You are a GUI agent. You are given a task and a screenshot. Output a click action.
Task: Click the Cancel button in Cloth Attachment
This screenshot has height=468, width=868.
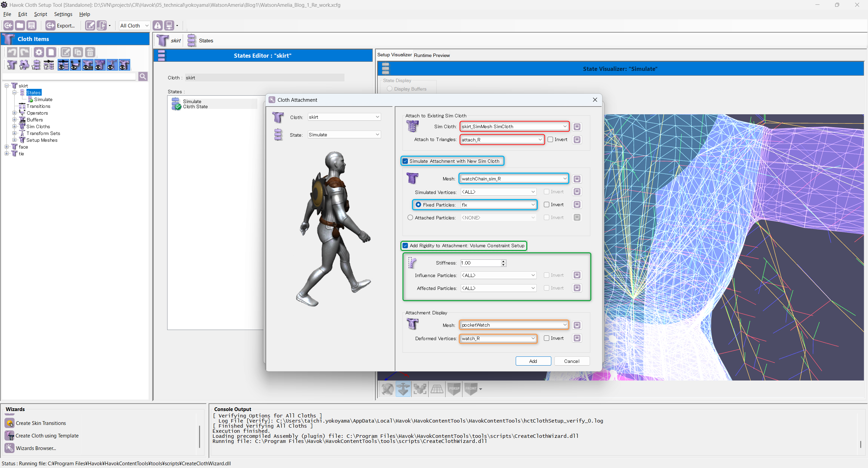[x=572, y=361]
